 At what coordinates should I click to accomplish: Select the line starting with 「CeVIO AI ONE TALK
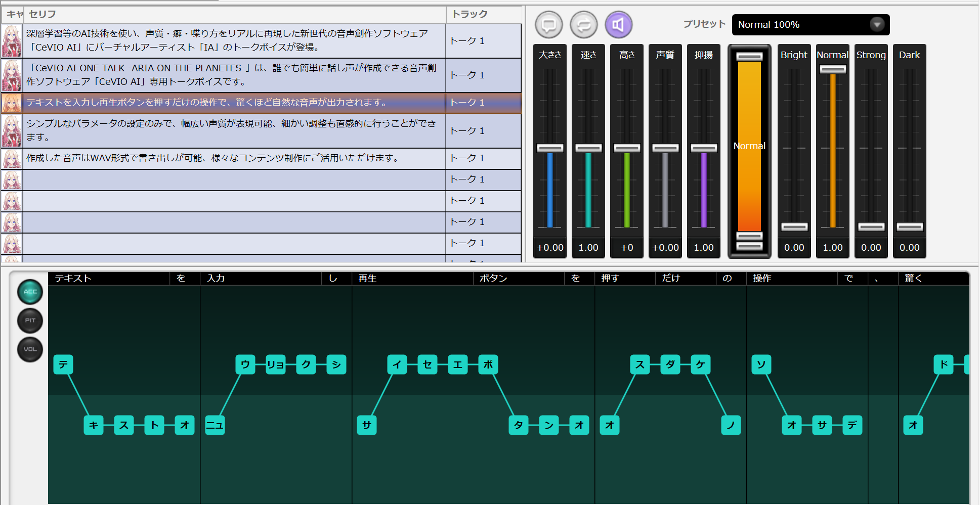pos(234,75)
